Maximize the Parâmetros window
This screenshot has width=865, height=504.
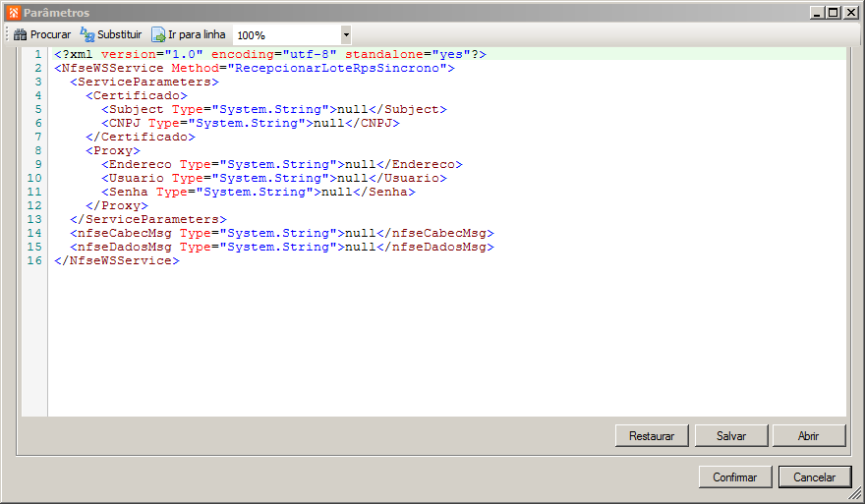(x=834, y=12)
